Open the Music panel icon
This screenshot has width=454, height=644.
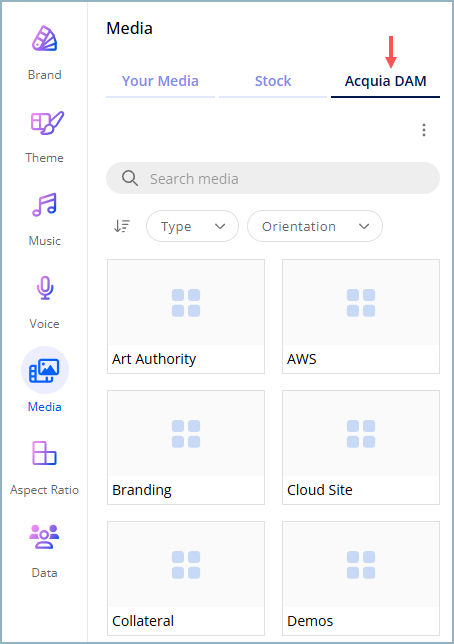(44, 205)
